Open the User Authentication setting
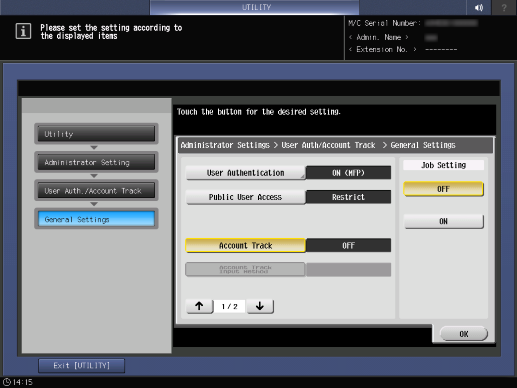Image resolution: width=517 pixels, height=388 pixels. point(245,173)
